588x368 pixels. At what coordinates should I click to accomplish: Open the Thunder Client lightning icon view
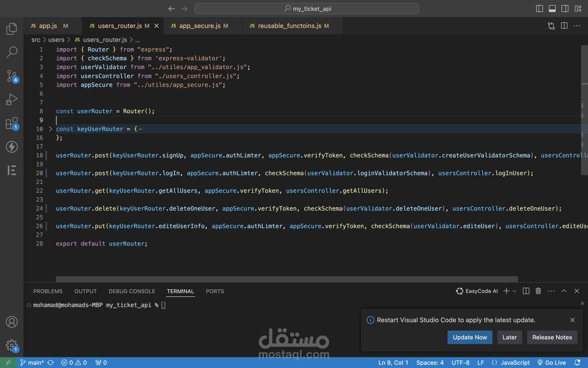[x=11, y=147]
